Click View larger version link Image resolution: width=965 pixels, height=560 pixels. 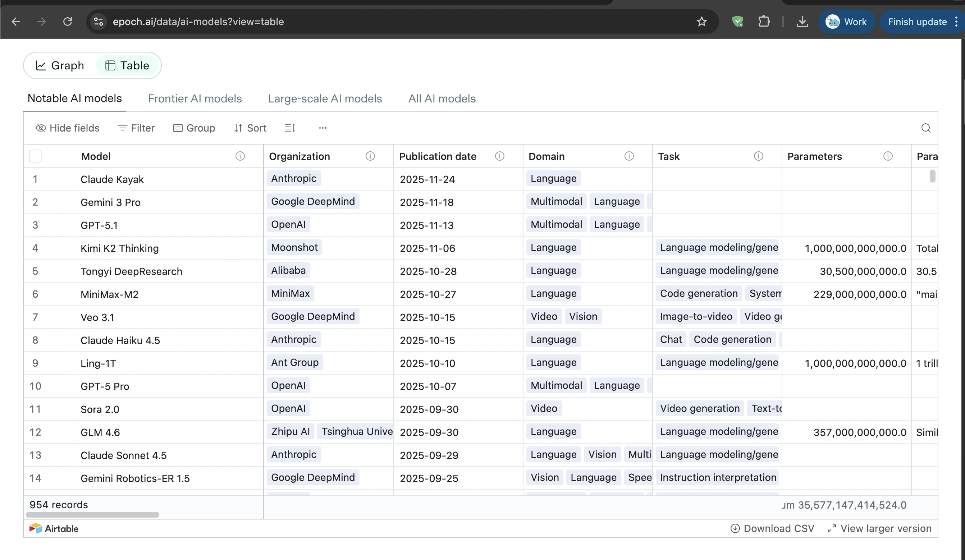(x=879, y=528)
